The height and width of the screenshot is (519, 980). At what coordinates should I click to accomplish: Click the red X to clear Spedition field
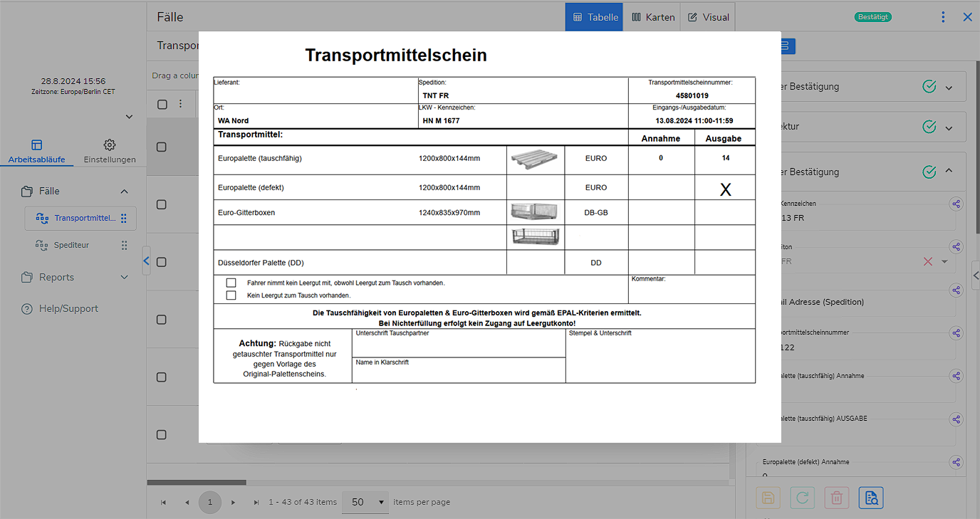[927, 261]
